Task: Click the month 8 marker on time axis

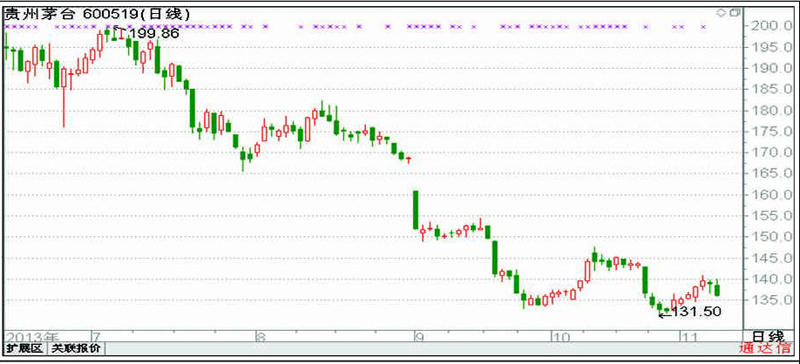Action: (x=260, y=337)
